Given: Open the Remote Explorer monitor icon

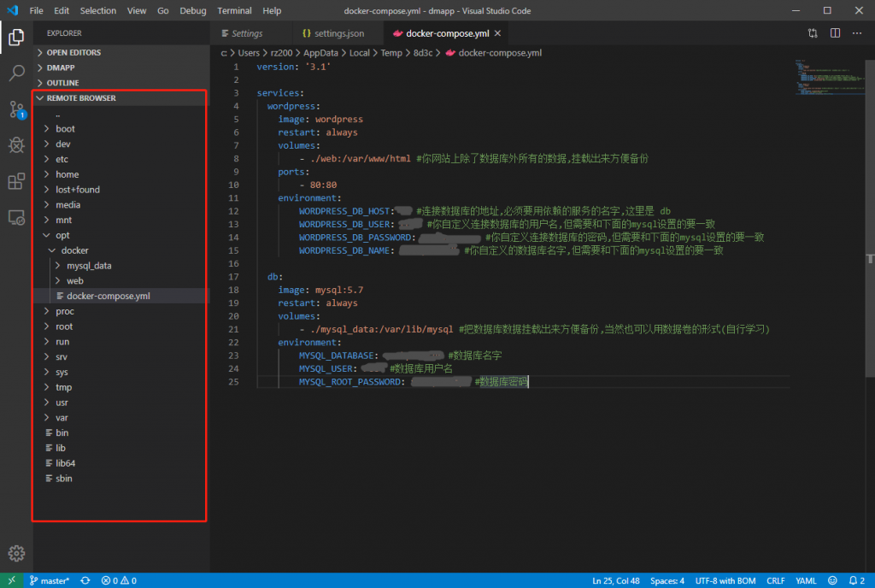Looking at the screenshot, I should (x=16, y=218).
